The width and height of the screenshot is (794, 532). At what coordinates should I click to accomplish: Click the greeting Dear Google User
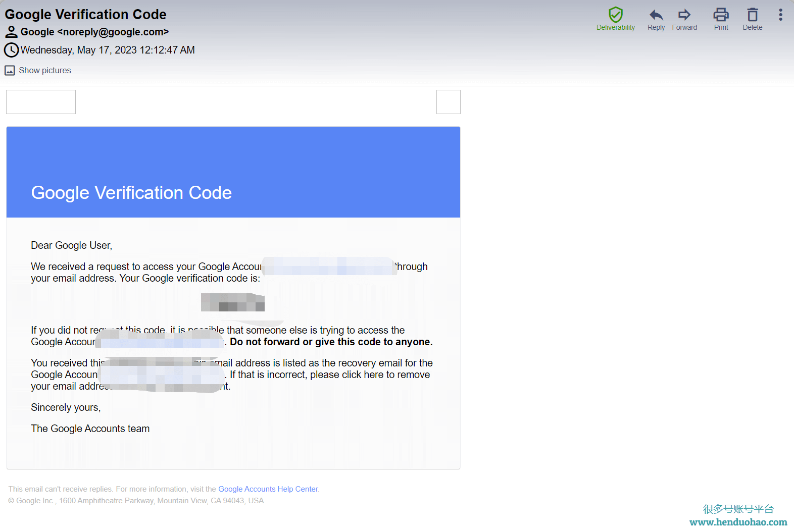click(72, 245)
